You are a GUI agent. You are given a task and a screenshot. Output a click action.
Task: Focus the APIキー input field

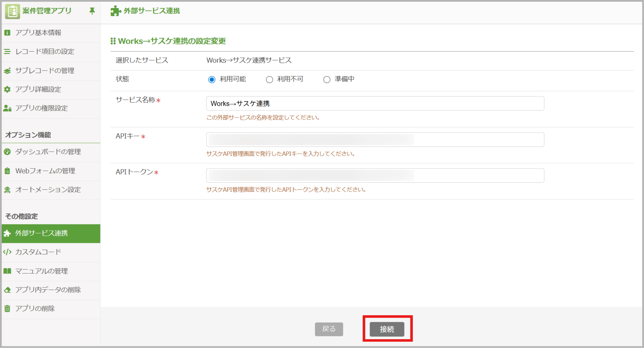click(x=375, y=140)
